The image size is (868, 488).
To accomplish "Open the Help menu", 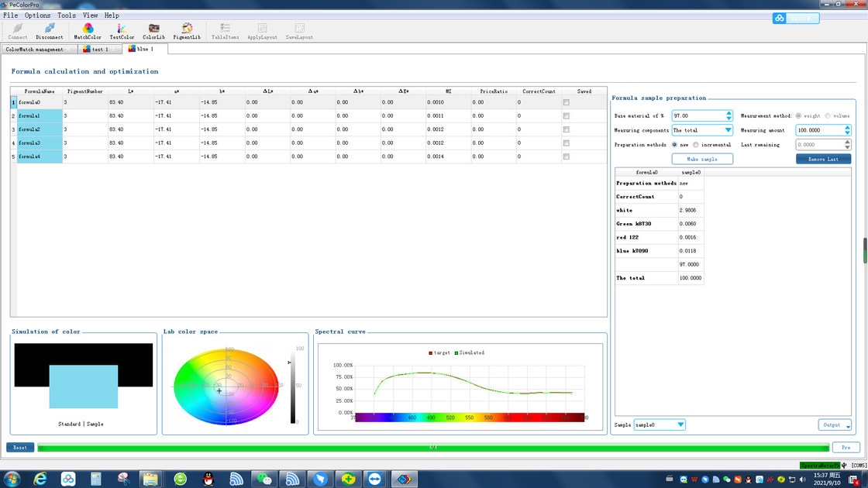I will pyautogui.click(x=112, y=15).
